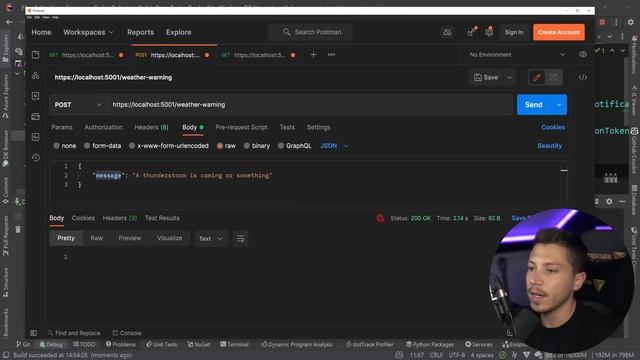Click the comment icon beside pencil
Viewport: 640px width, 360px height.
(553, 77)
